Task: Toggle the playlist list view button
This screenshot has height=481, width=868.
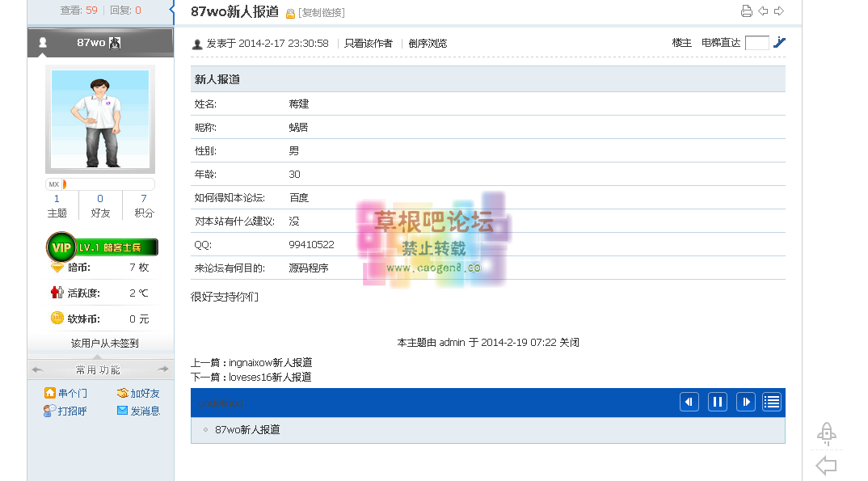Action: [772, 402]
